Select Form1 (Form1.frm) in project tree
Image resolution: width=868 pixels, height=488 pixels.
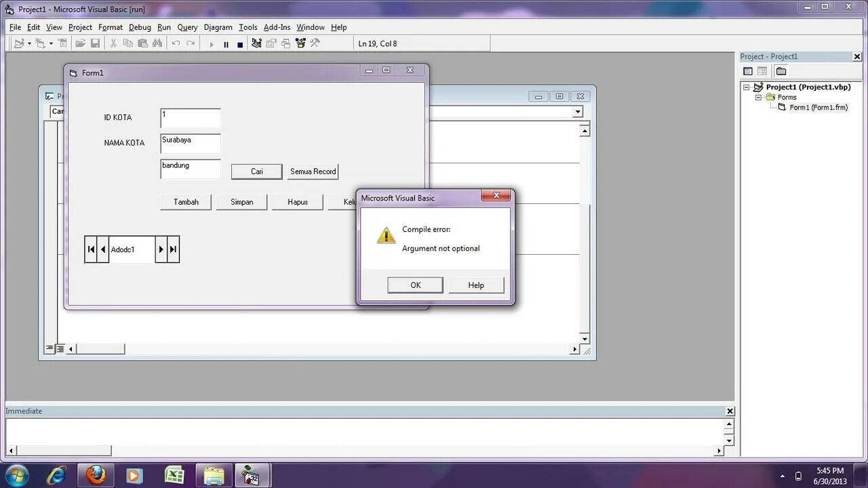(818, 108)
